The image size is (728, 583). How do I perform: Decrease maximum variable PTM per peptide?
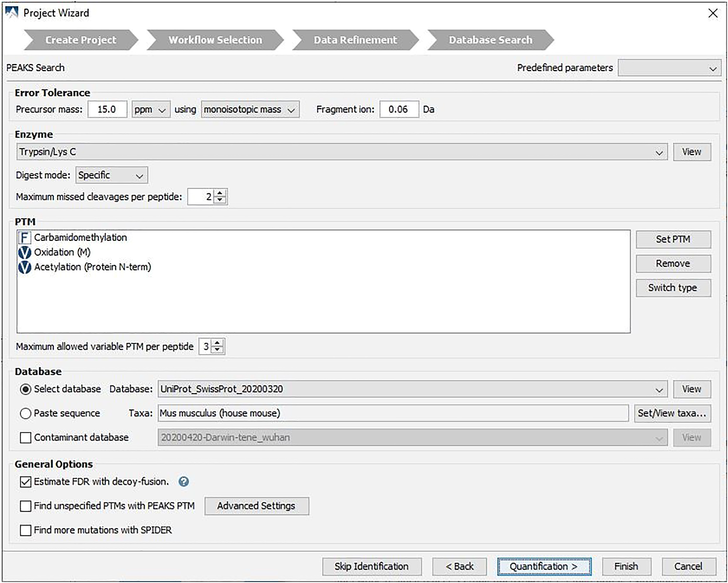pyautogui.click(x=218, y=350)
